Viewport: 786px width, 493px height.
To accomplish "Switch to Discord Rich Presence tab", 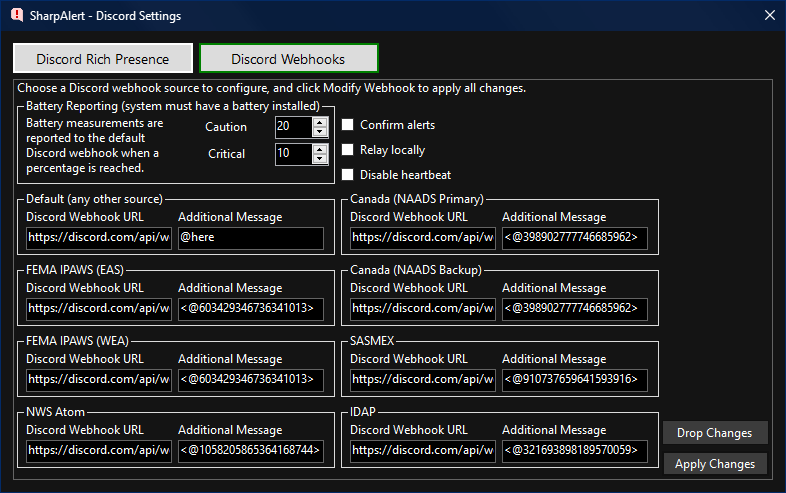I will click(x=103, y=59).
